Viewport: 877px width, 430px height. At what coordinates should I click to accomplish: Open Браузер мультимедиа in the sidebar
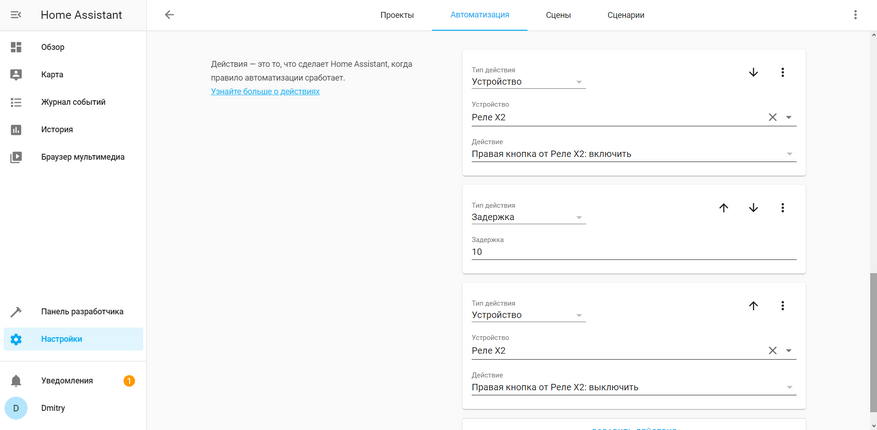(73, 157)
